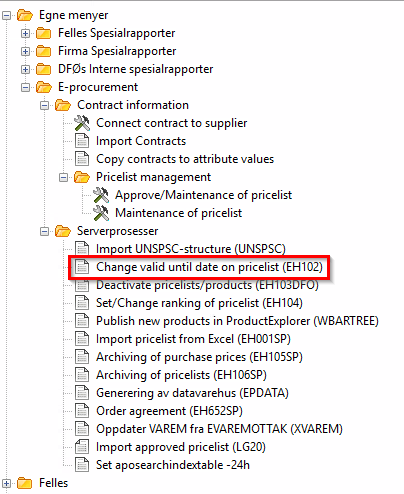Collapse the Contract information folder

(44, 105)
